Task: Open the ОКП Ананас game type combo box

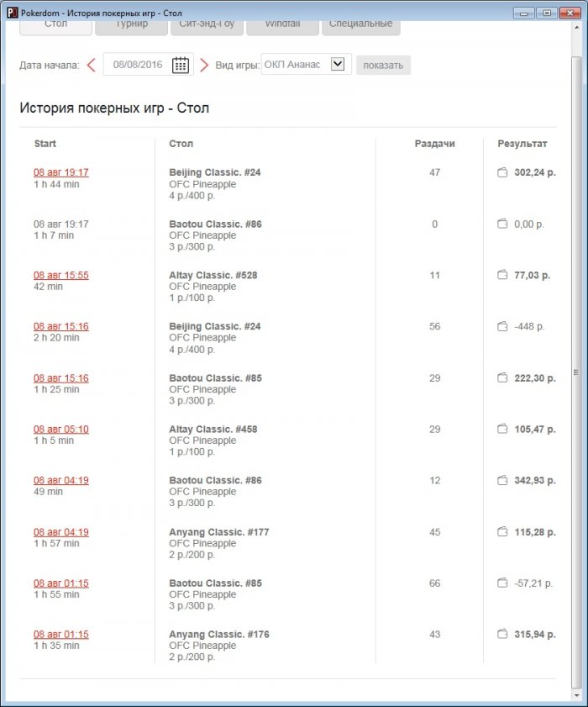Action: click(x=307, y=64)
